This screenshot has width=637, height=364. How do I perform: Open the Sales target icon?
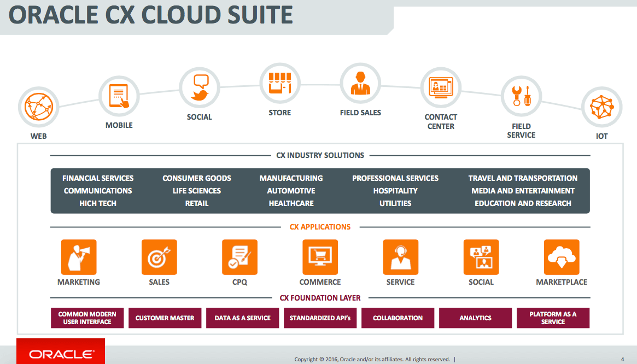[x=159, y=257]
